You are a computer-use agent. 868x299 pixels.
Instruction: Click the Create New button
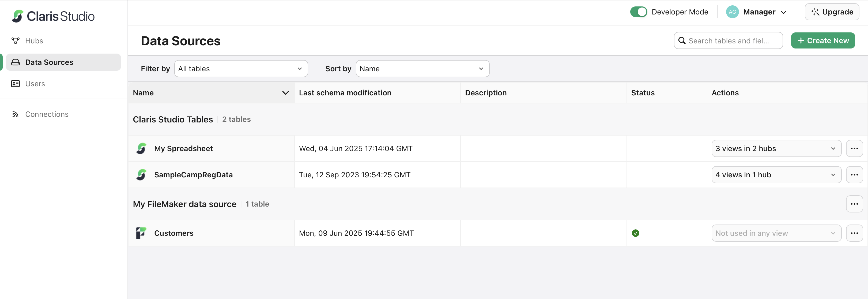pos(822,40)
